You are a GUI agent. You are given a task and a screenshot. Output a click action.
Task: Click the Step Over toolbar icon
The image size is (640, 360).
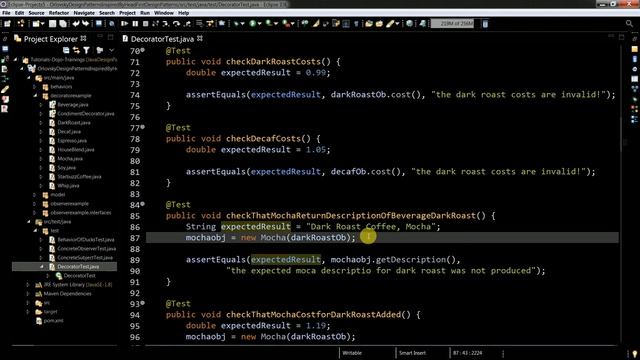[176, 24]
